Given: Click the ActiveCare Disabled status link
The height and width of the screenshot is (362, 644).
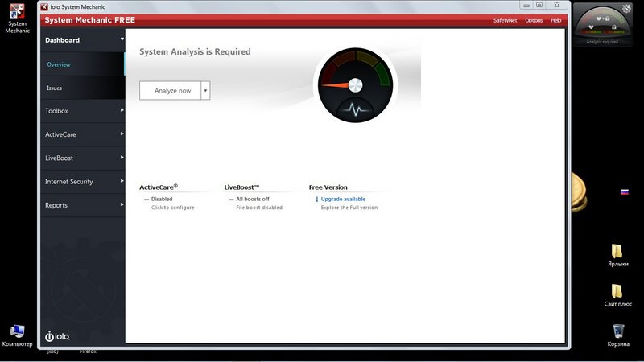Looking at the screenshot, I should click(x=162, y=199).
